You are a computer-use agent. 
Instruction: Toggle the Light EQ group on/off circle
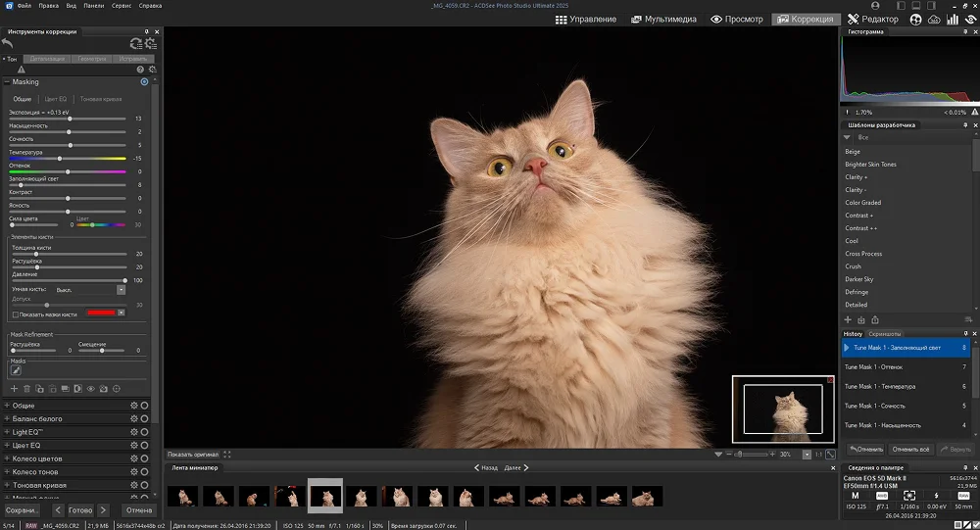[145, 432]
